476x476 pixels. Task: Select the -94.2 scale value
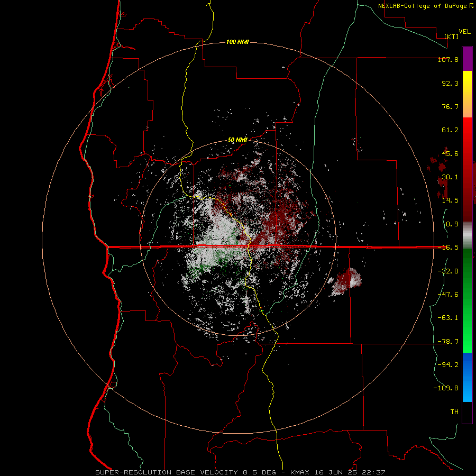click(x=448, y=364)
